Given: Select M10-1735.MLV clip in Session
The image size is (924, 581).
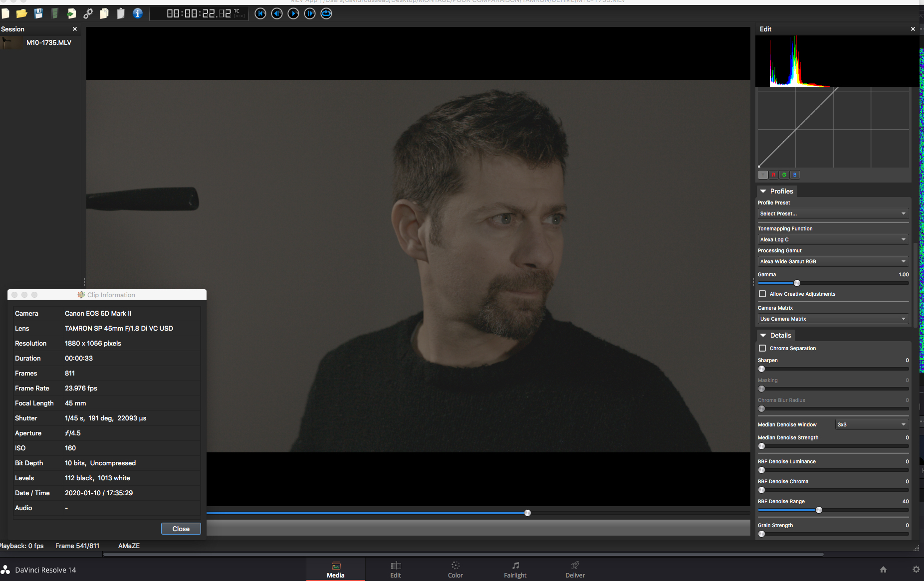Looking at the screenshot, I should [x=48, y=42].
